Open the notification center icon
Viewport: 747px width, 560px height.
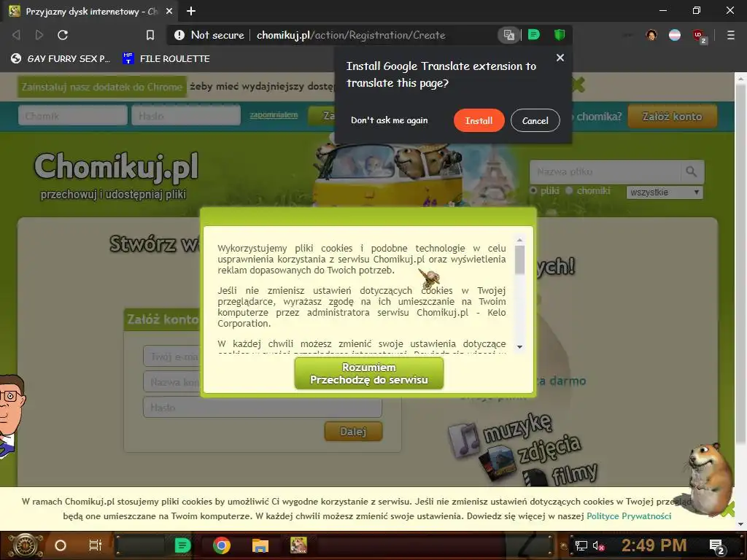(x=716, y=546)
